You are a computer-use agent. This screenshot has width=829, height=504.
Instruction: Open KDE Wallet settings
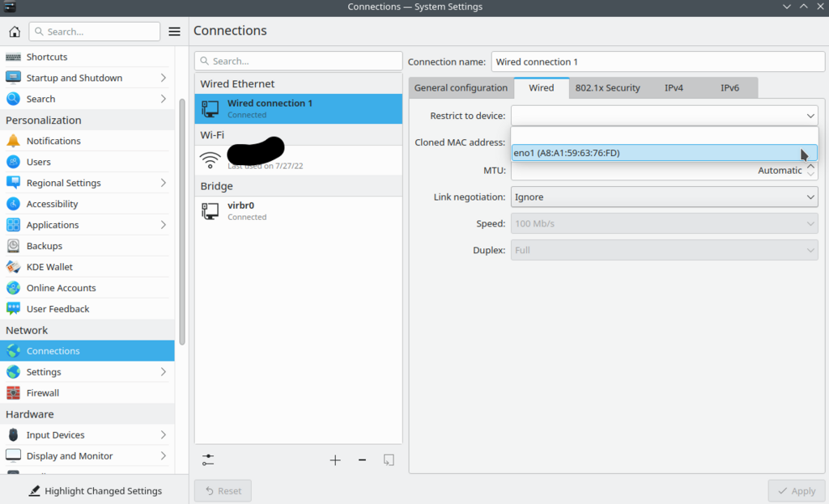coord(49,267)
